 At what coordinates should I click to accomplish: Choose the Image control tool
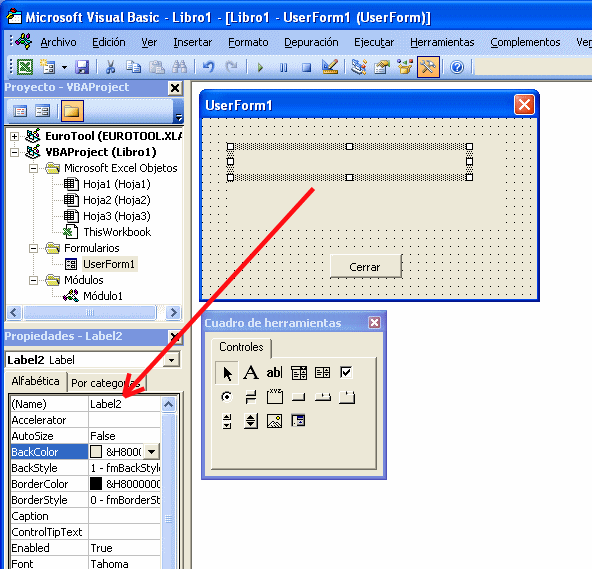tap(274, 421)
